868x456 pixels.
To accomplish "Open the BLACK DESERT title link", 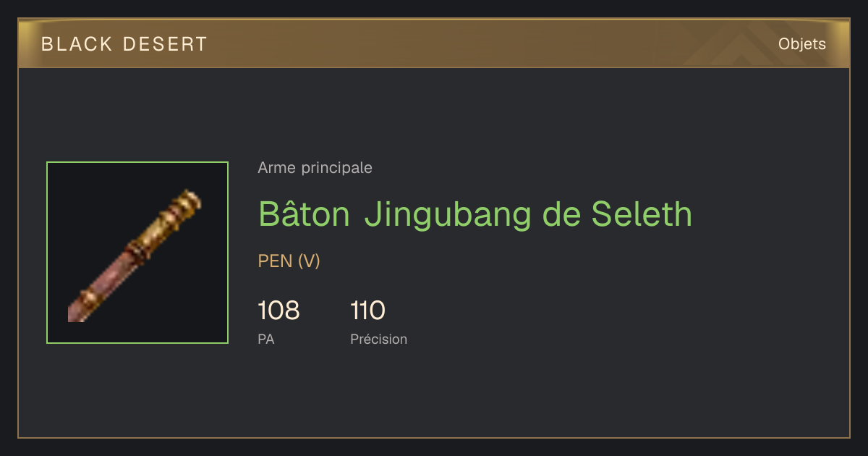I will [124, 44].
